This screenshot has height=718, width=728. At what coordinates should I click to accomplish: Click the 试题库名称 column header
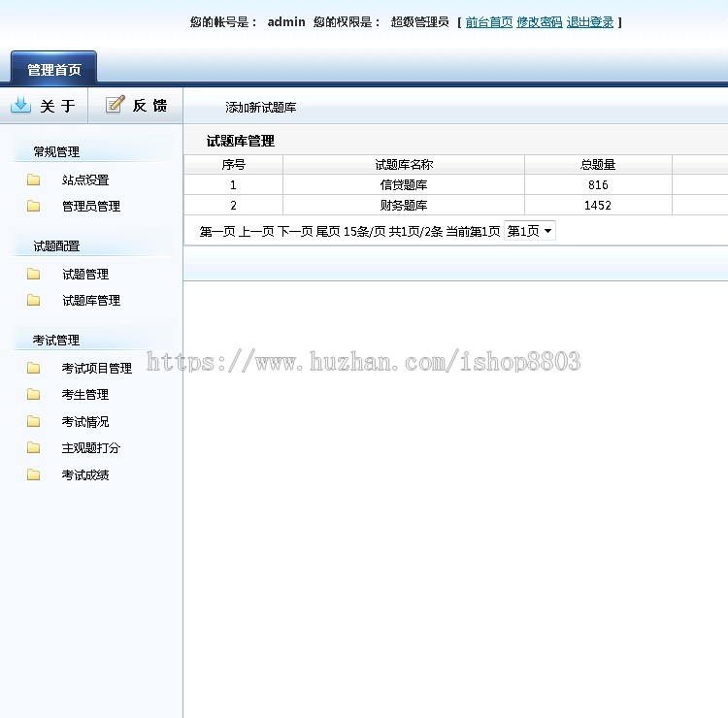pyautogui.click(x=404, y=164)
